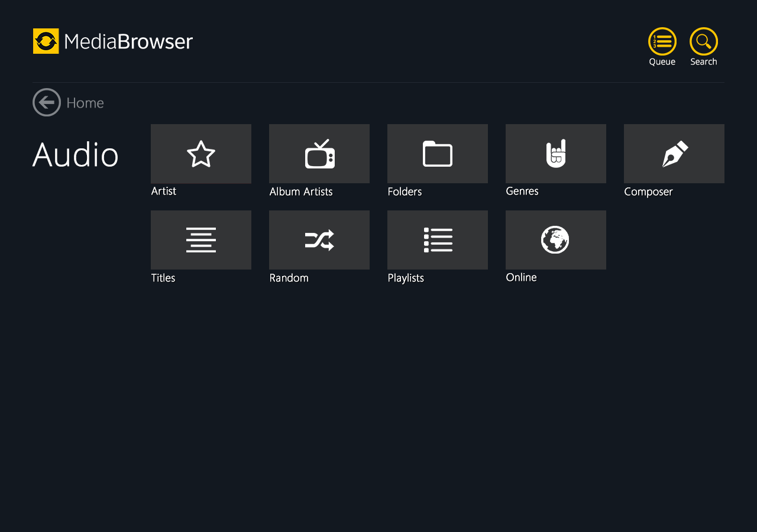This screenshot has height=532, width=757.
Task: Open the Artist star tile
Action: [201, 154]
